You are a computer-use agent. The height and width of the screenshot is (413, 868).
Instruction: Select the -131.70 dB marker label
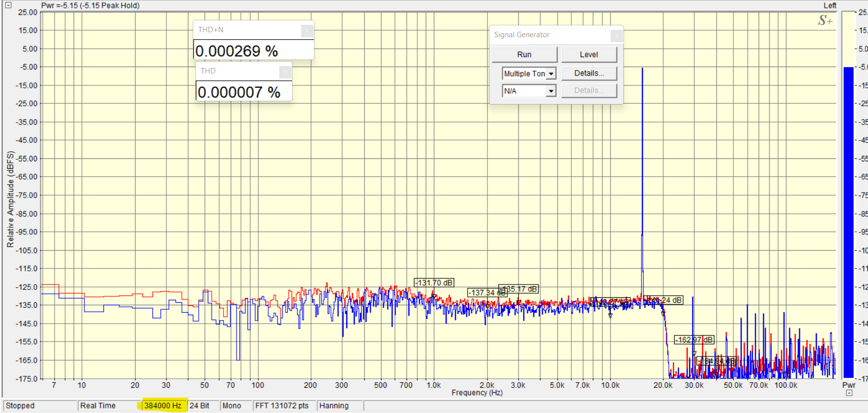pos(434,283)
